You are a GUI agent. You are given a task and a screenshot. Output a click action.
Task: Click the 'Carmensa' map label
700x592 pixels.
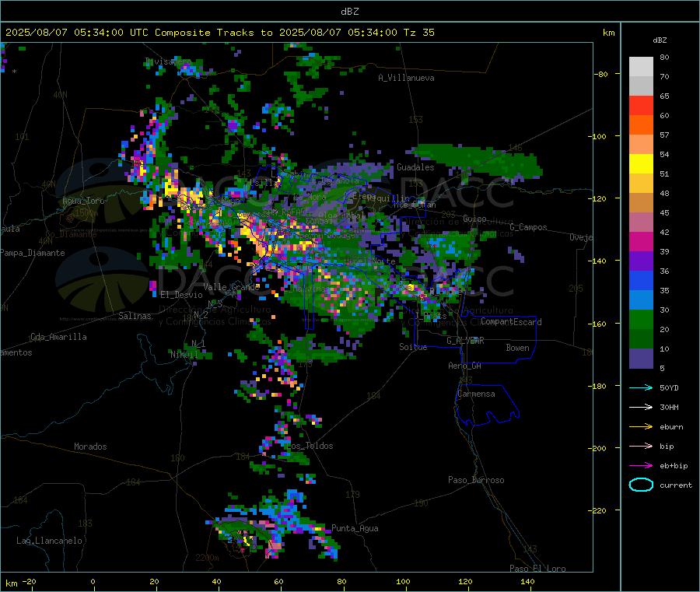pyautogui.click(x=476, y=394)
